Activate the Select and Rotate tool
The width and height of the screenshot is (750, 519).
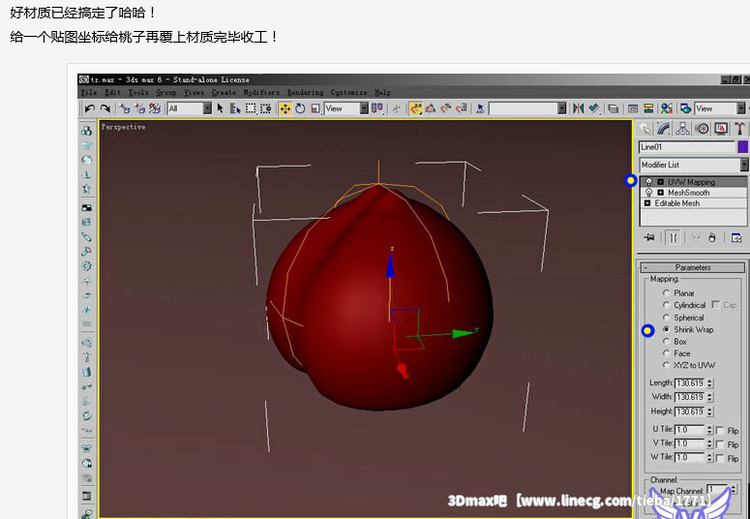(300, 109)
